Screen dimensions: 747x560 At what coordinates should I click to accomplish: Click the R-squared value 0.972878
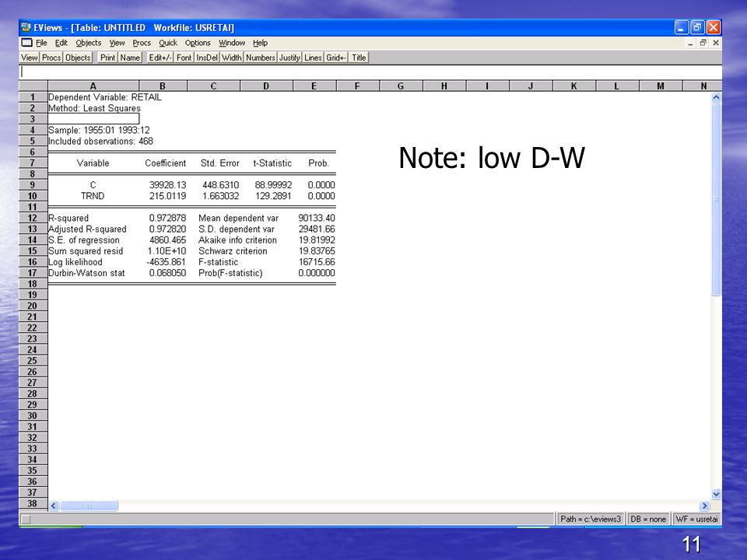click(167, 218)
